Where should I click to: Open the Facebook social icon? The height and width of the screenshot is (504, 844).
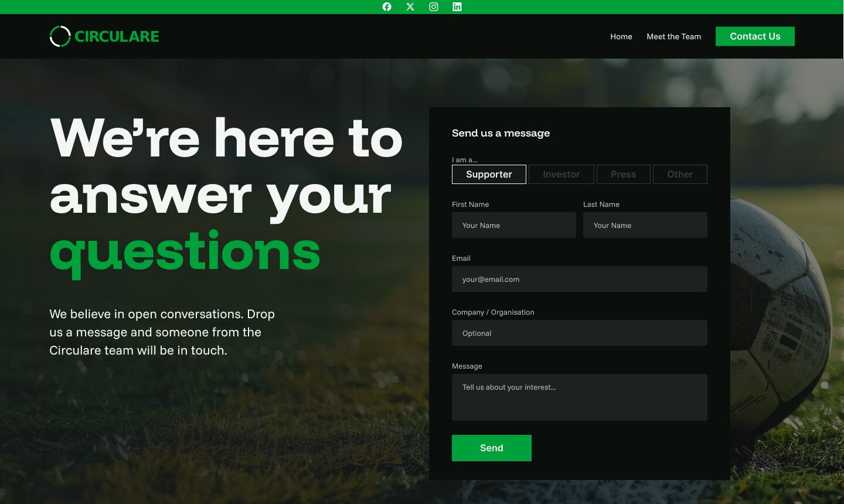pyautogui.click(x=387, y=7)
